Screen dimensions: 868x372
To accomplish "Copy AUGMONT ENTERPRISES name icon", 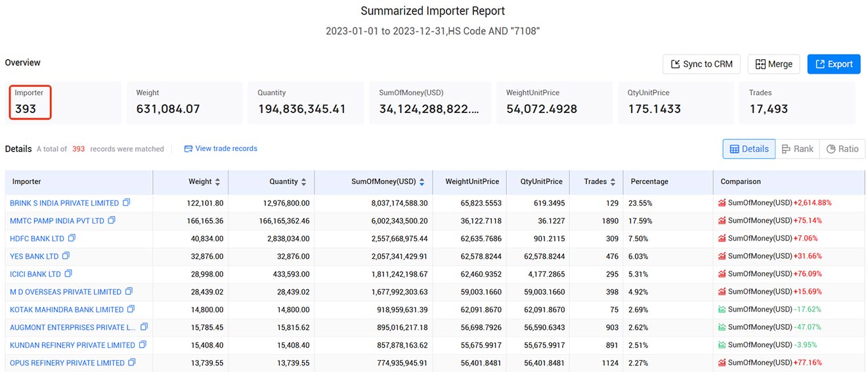I will (144, 327).
